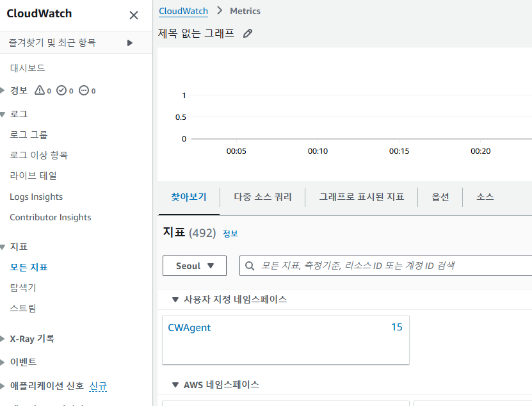The height and width of the screenshot is (406, 532).
Task: Click the OK alarm checkmark circle icon
Action: coord(61,90)
